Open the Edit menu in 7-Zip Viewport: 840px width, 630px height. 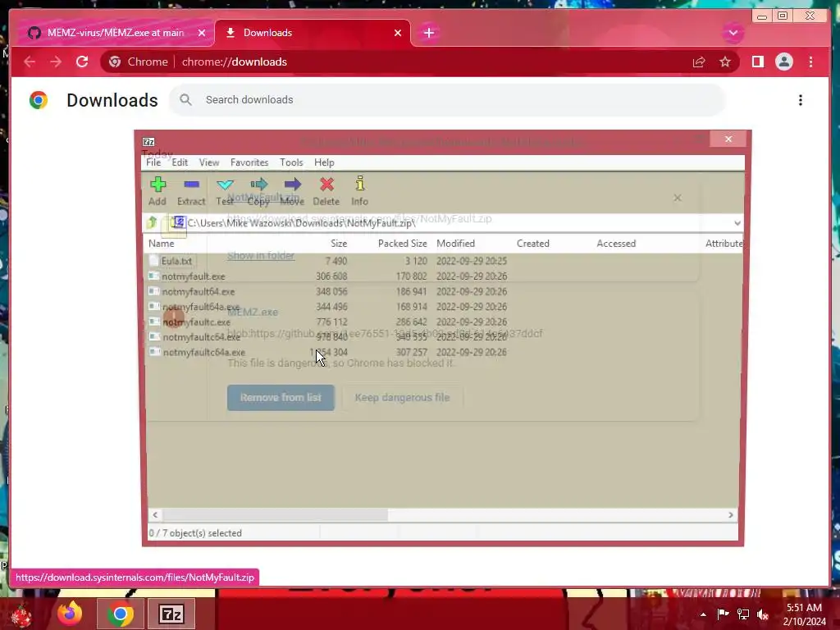pyautogui.click(x=180, y=162)
